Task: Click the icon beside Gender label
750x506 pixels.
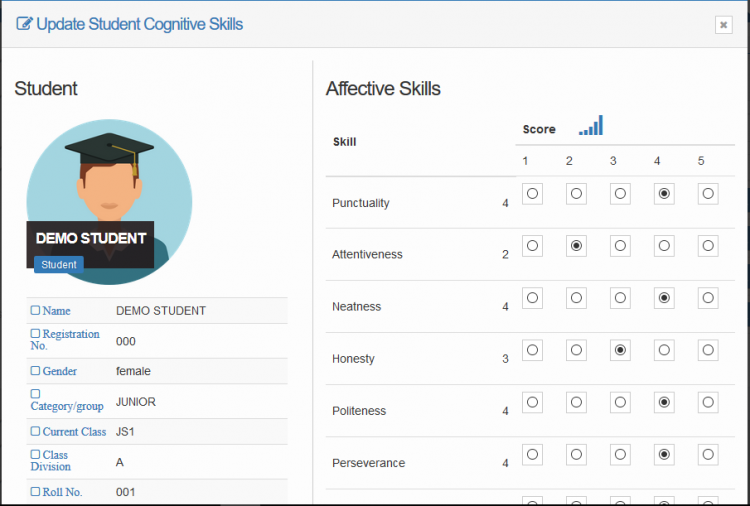Action: [x=36, y=371]
